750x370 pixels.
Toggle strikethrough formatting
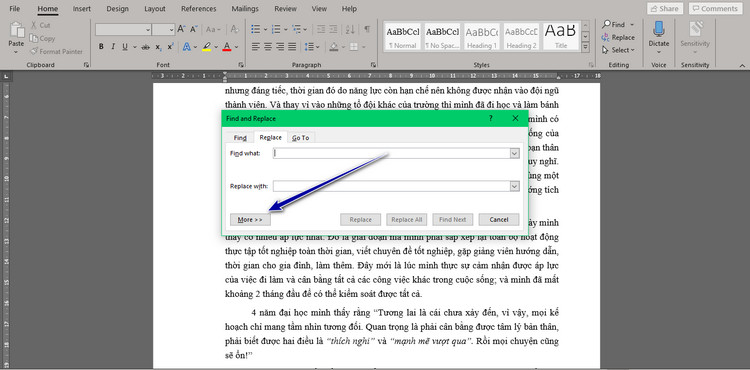point(146,47)
